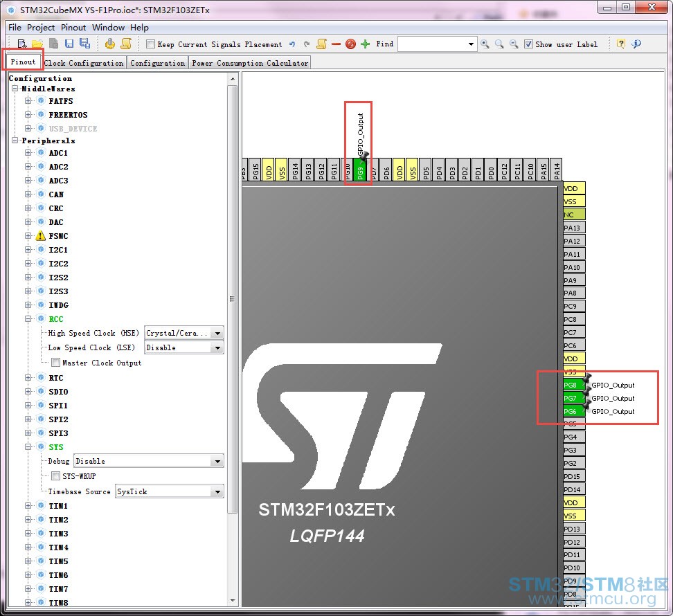This screenshot has height=616, width=673.
Task: Click the New Project toolbar icon
Action: [x=21, y=44]
